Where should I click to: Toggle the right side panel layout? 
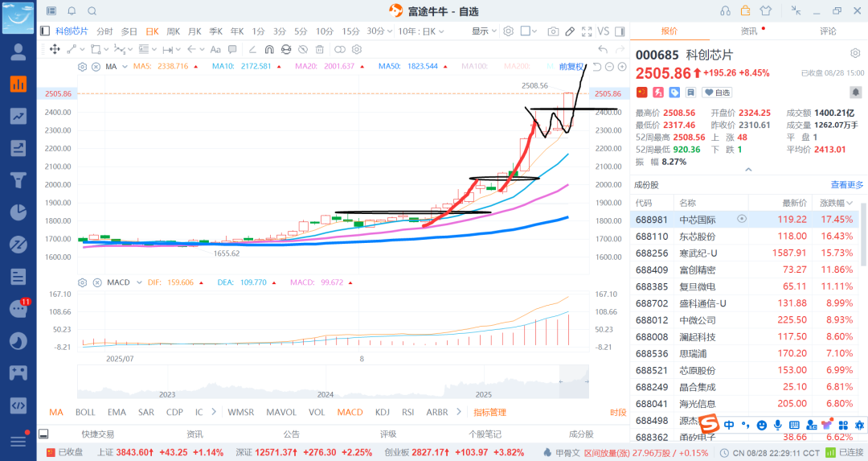(x=620, y=31)
